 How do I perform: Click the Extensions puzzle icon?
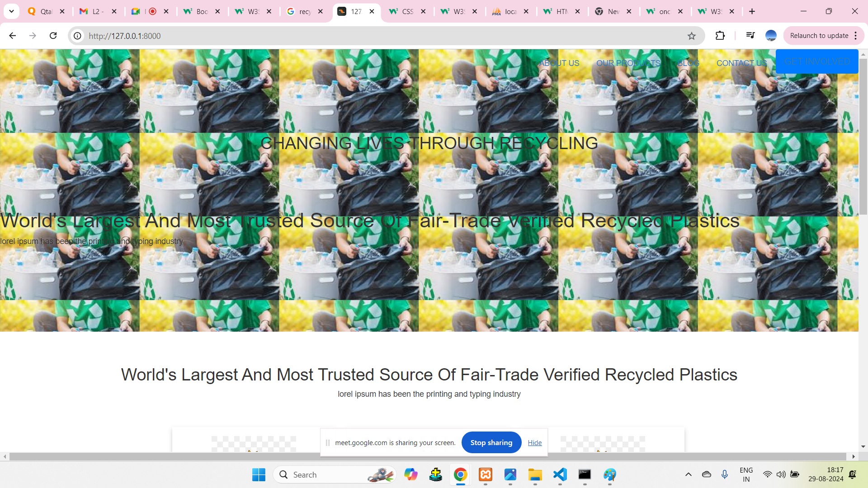point(720,36)
